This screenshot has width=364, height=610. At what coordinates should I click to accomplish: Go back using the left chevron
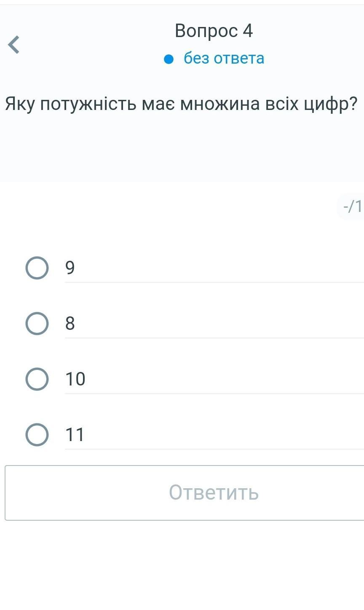(14, 45)
